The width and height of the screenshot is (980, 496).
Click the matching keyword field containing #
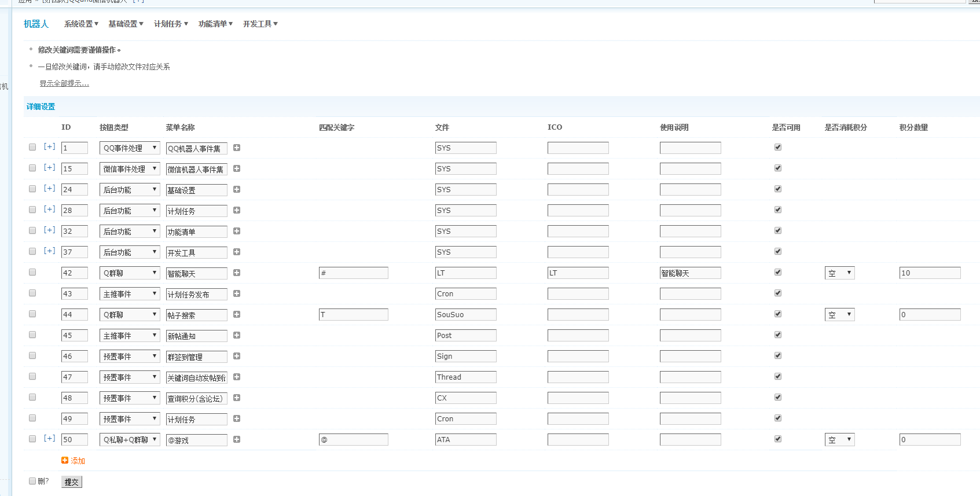tap(354, 273)
